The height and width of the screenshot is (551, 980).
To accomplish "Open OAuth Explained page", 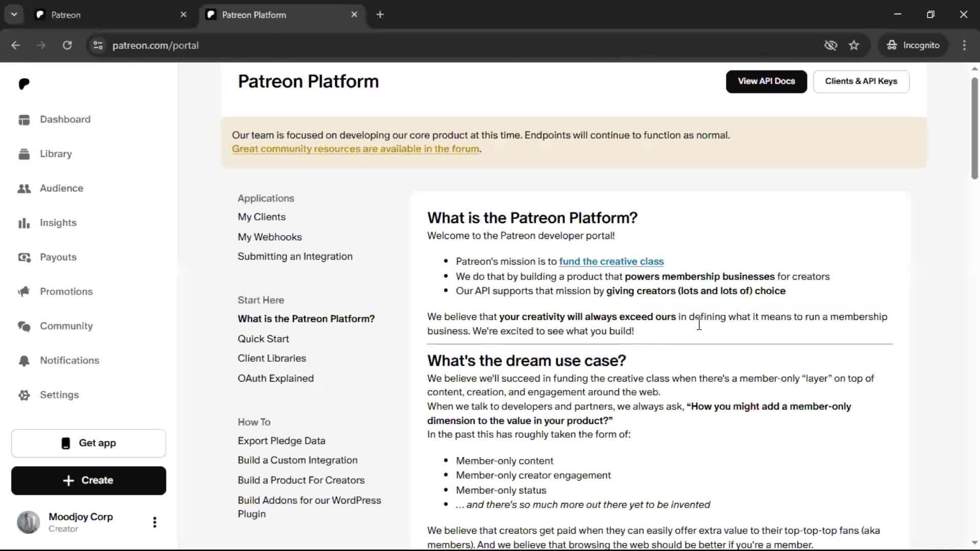I will pos(276,379).
